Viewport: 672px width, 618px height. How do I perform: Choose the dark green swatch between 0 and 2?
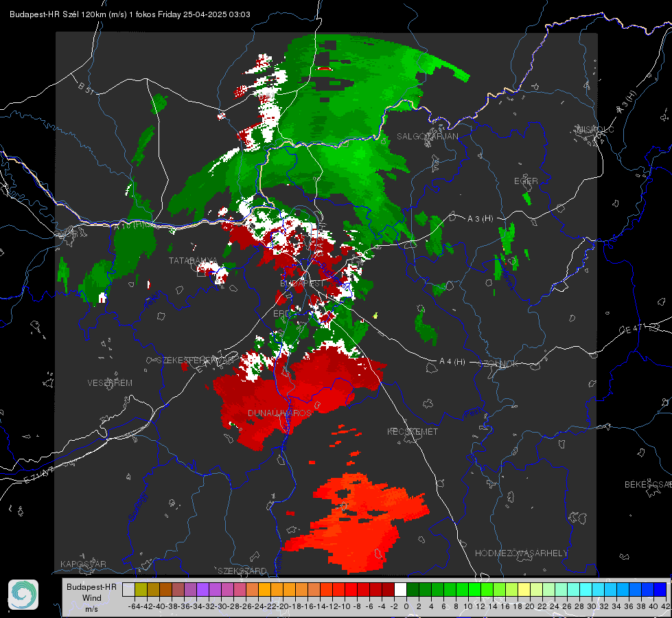(413, 590)
